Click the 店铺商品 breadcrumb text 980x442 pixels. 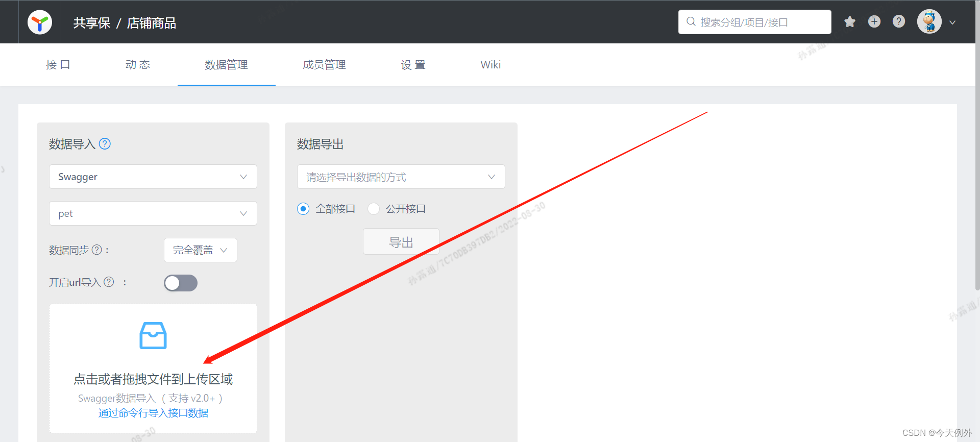click(x=151, y=23)
